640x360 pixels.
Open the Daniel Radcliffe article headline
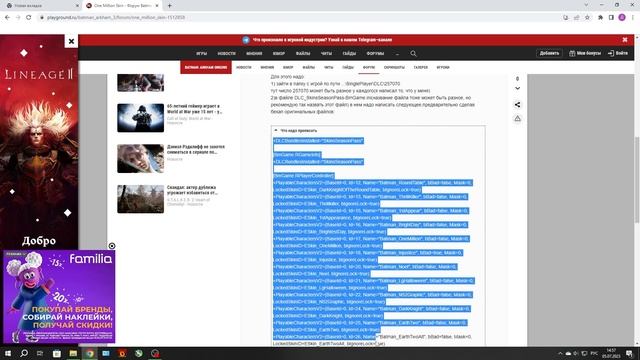coord(196,149)
